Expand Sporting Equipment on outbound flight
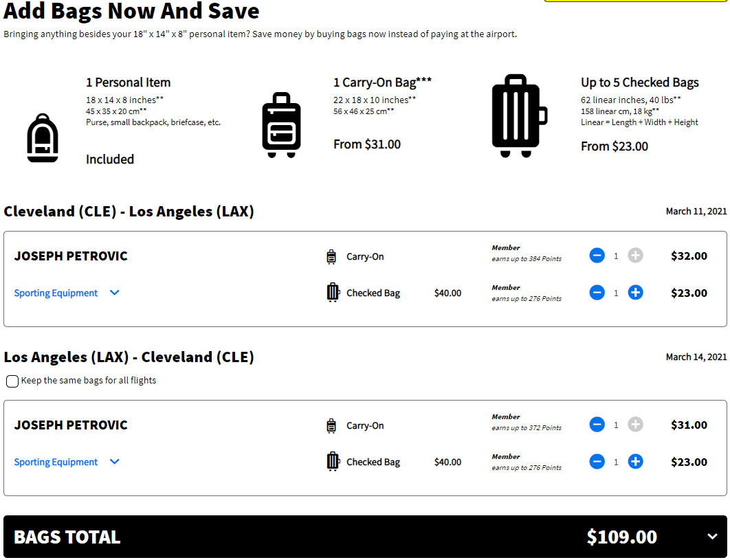Screen dimensions: 730x560 [67, 293]
